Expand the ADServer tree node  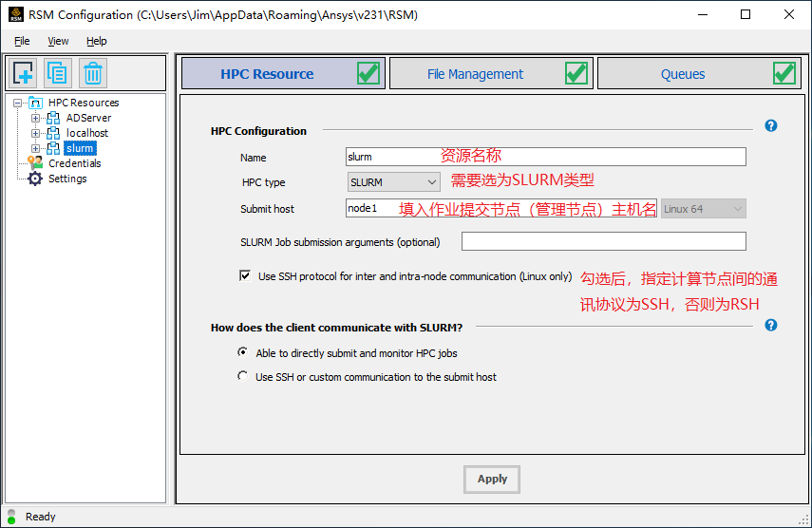[x=35, y=118]
